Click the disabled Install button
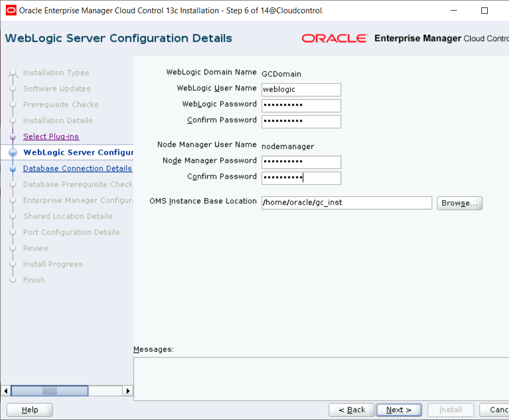Image resolution: width=509 pixels, height=420 pixels. click(x=451, y=410)
